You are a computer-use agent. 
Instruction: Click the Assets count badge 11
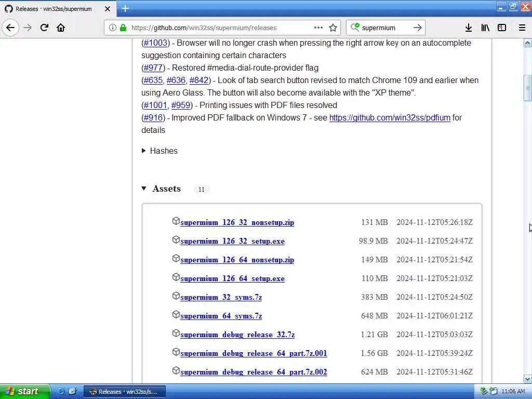(x=202, y=189)
